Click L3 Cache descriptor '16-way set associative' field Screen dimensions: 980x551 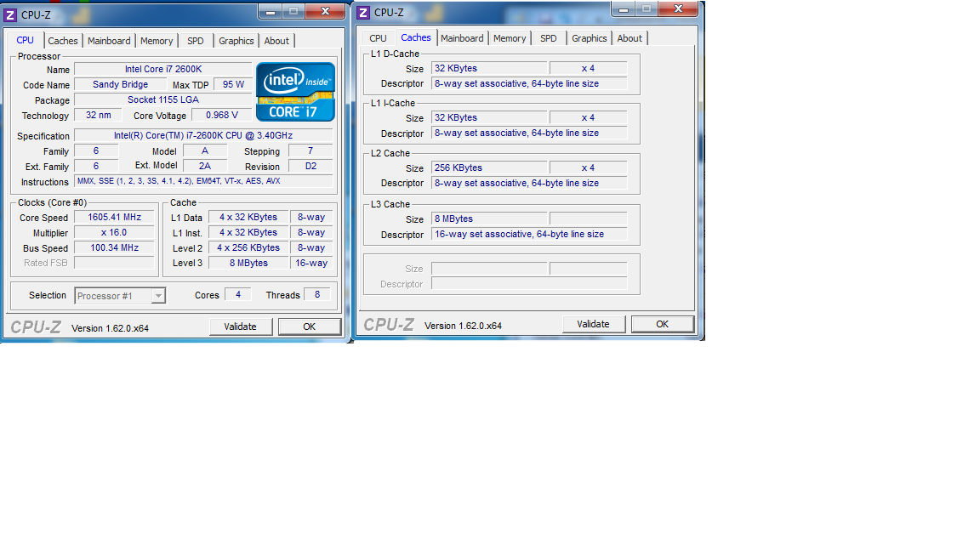click(x=529, y=235)
